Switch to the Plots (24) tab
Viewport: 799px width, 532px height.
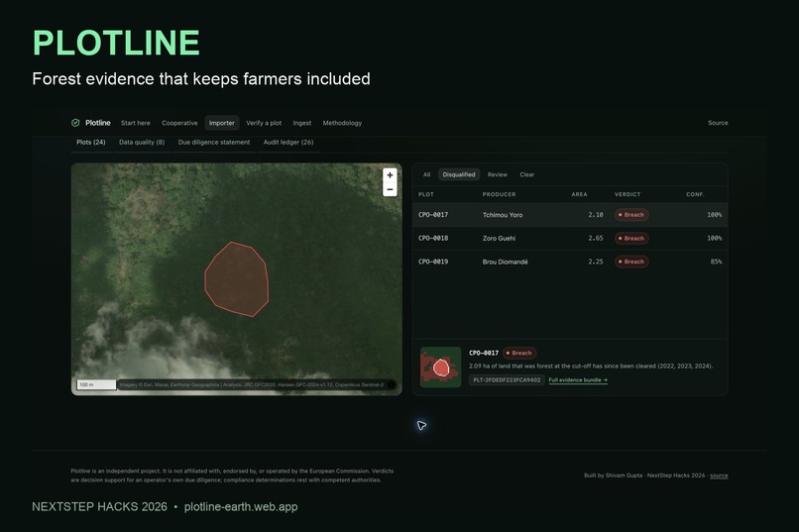(x=90, y=143)
